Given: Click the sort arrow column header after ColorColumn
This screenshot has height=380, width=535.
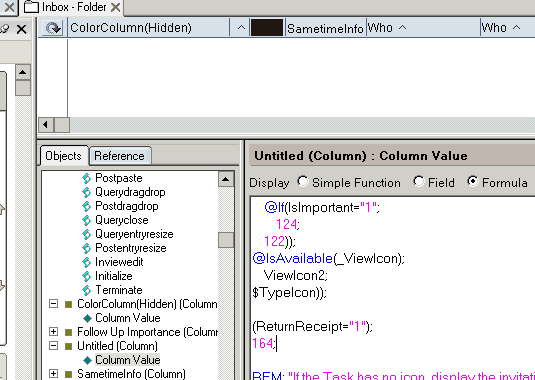Looking at the screenshot, I should tap(240, 28).
